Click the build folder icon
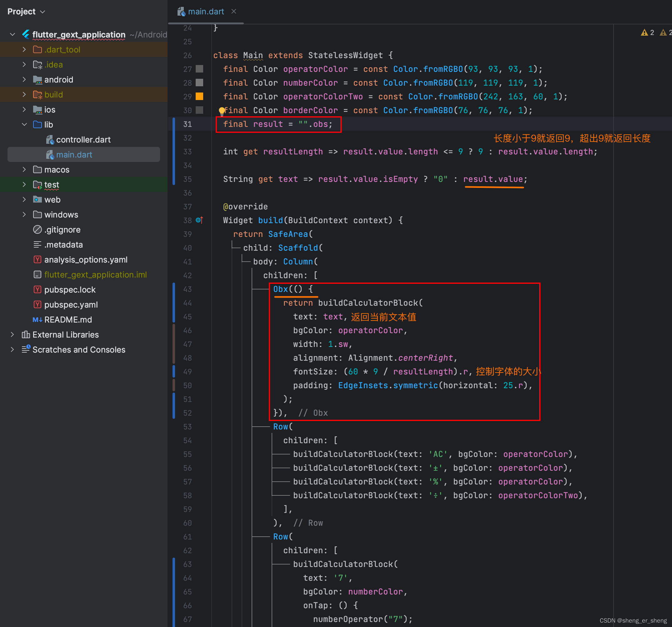This screenshot has width=672, height=627. 38,95
